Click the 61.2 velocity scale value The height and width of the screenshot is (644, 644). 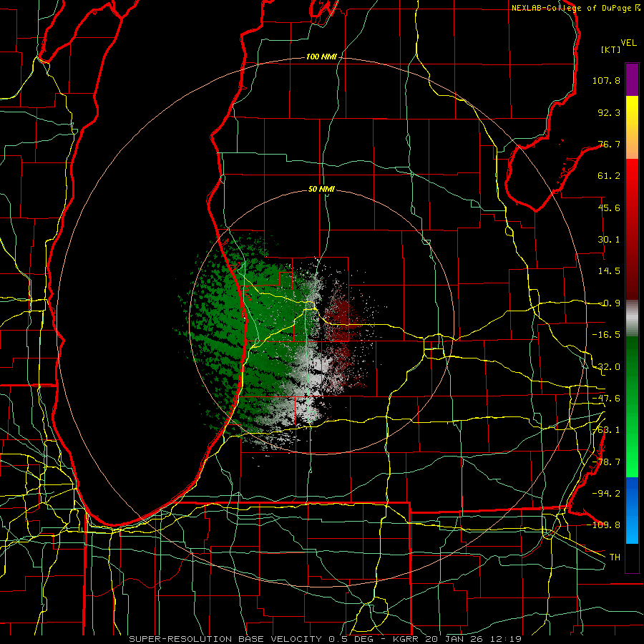coord(609,176)
